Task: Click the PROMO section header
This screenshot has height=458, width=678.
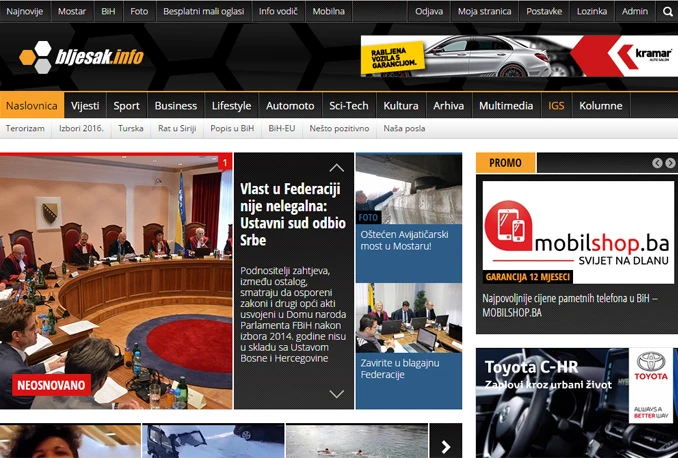Action: (505, 163)
